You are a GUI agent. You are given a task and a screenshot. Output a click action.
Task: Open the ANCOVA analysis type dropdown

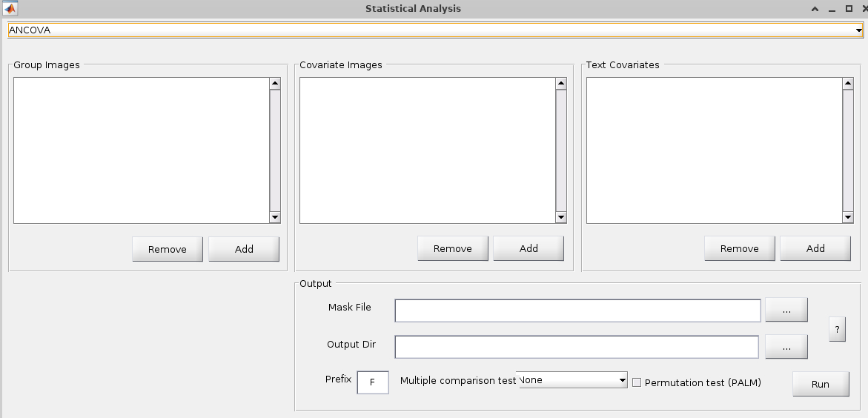tap(434, 30)
